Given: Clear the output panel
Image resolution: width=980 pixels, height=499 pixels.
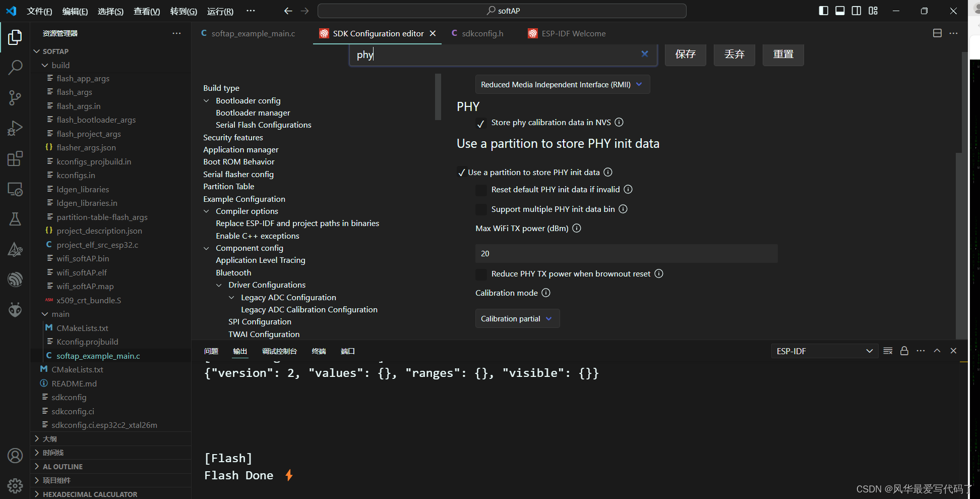Looking at the screenshot, I should point(888,351).
